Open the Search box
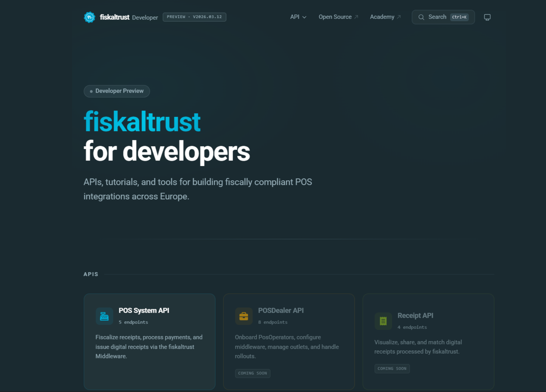Screen dimensions: 546x392 tap(437, 17)
